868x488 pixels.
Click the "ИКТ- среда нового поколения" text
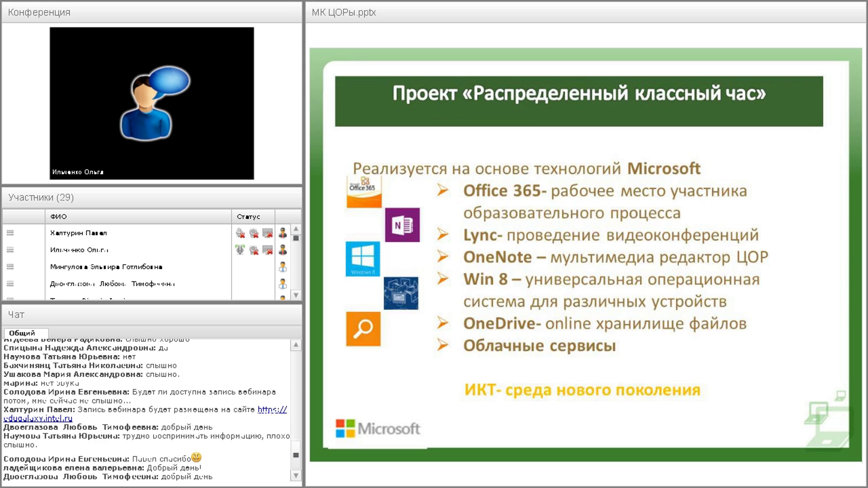click(x=582, y=390)
